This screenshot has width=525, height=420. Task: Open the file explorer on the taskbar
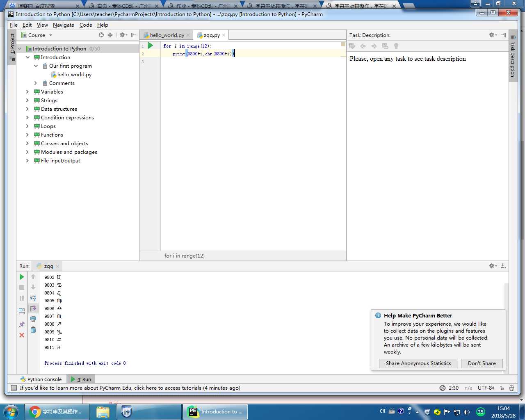point(103,412)
